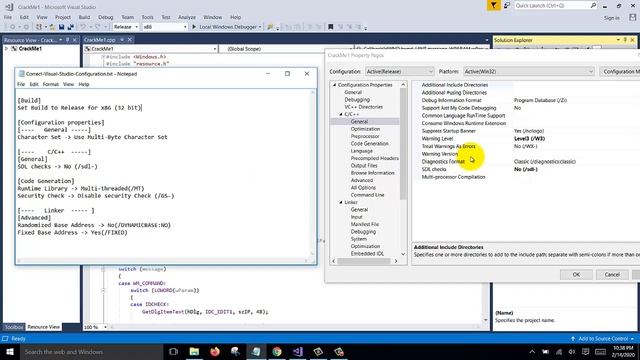This screenshot has height=360, width=640.
Task: Open the Task View taskbar icon
Action: (x=173, y=351)
